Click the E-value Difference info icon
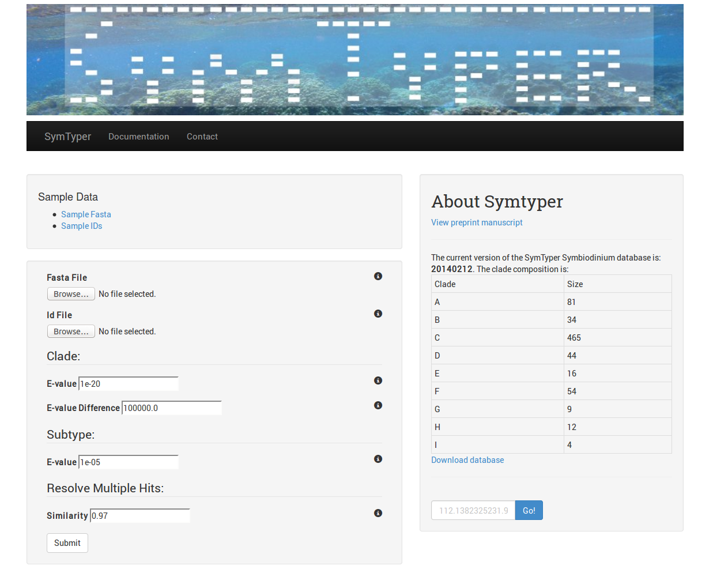This screenshot has height=588, width=713. coord(378,405)
